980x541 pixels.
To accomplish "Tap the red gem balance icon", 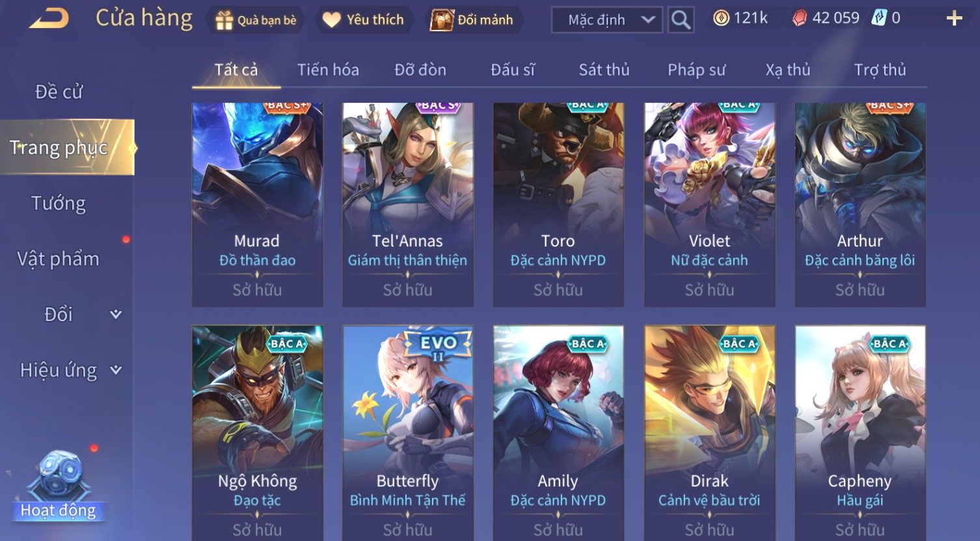I will click(799, 18).
